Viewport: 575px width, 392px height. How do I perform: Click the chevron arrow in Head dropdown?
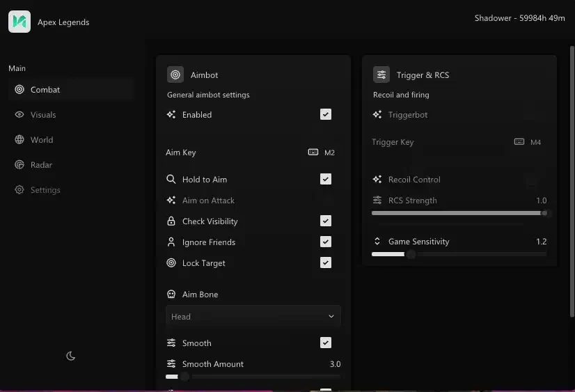click(331, 317)
